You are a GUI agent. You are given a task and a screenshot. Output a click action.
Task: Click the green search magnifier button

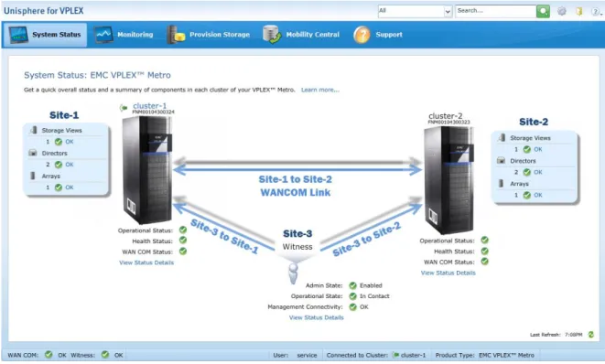tap(543, 11)
